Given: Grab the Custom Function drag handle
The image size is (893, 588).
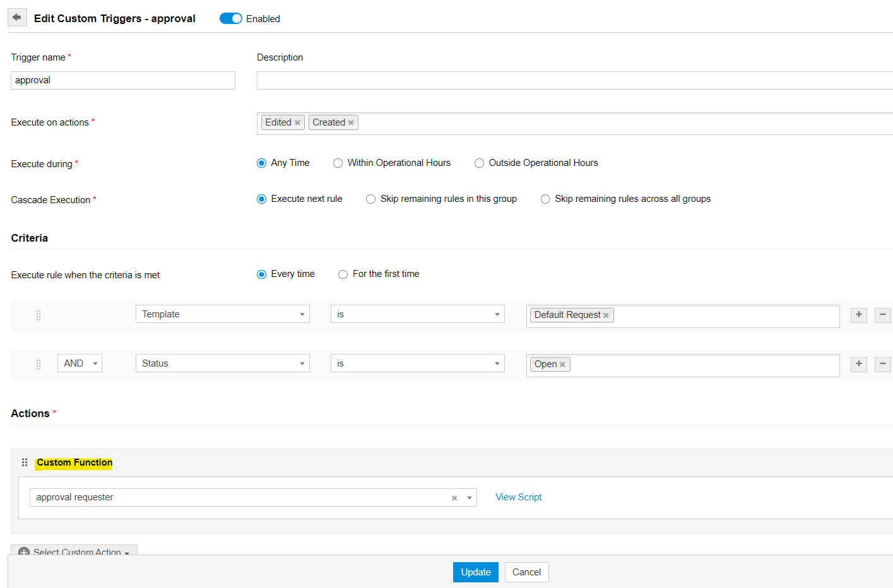Looking at the screenshot, I should 25,462.
